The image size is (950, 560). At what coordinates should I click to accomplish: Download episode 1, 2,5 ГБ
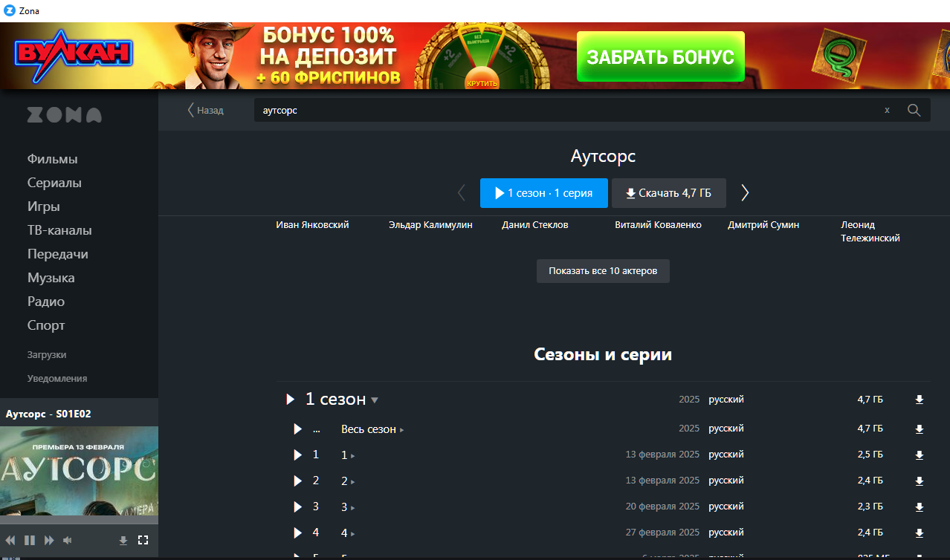pyautogui.click(x=919, y=455)
